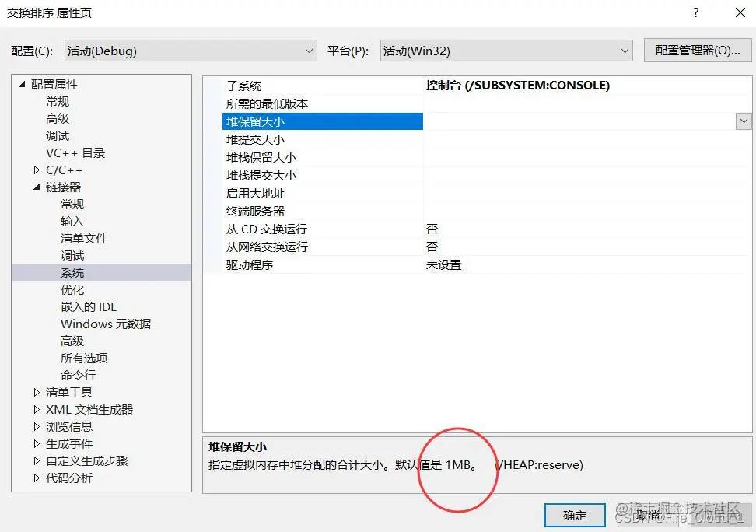Click the help question mark icon
Screen dimensions: 756x532
[x=696, y=12]
